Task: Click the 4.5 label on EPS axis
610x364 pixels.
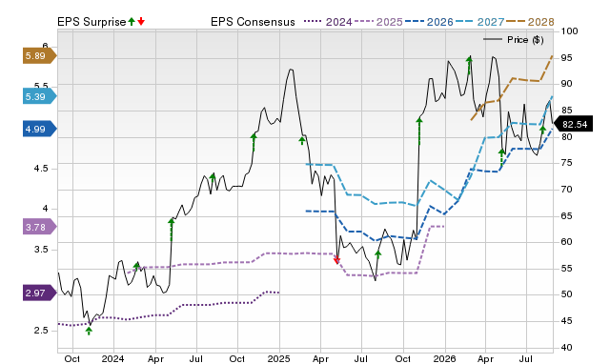Action: 41,169
